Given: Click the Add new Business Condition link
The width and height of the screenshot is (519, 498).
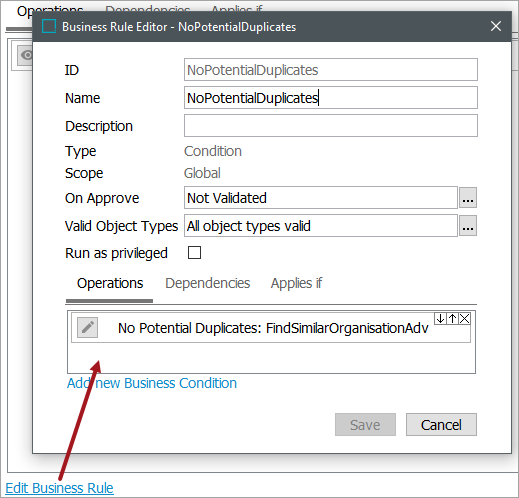Looking at the screenshot, I should click(152, 383).
